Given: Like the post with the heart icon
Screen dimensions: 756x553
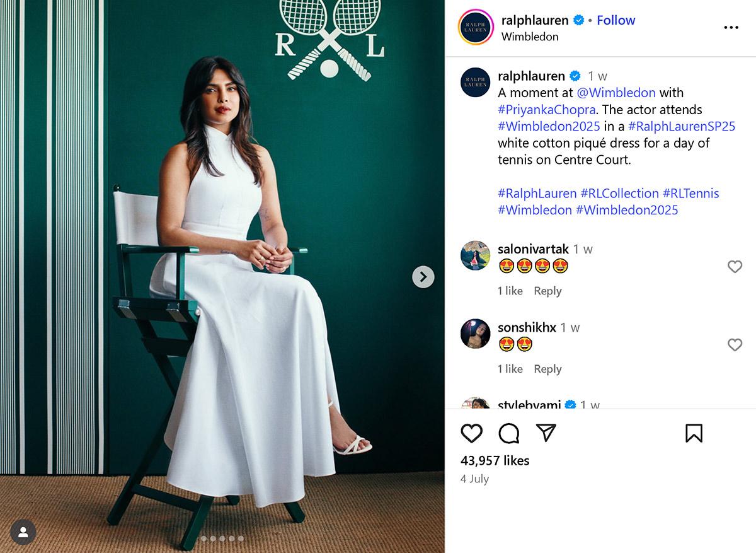Looking at the screenshot, I should (x=472, y=433).
